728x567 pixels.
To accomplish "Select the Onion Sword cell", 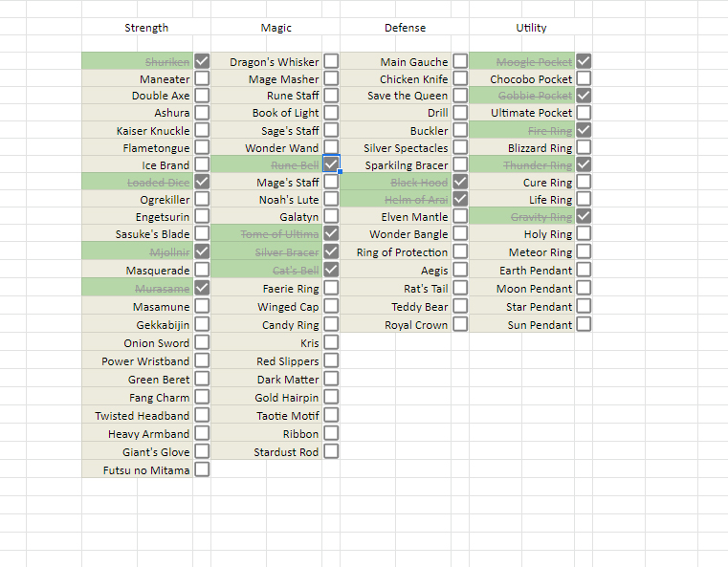I will (x=138, y=343).
